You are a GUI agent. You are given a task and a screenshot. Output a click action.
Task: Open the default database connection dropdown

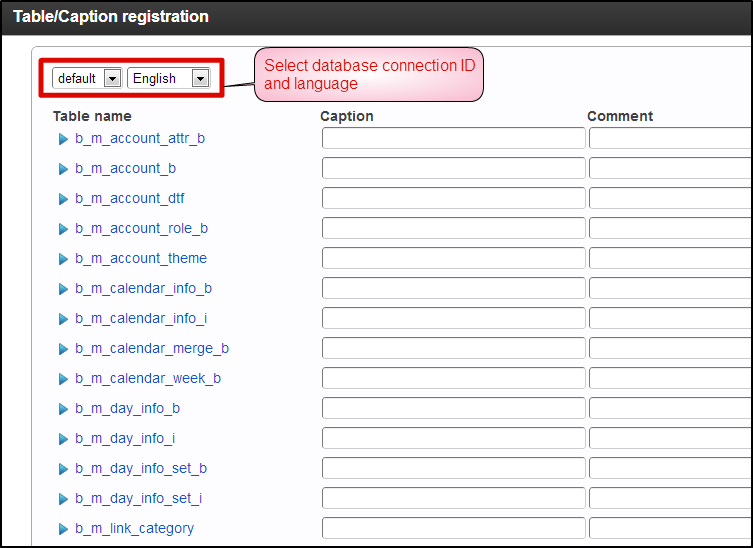(x=88, y=78)
